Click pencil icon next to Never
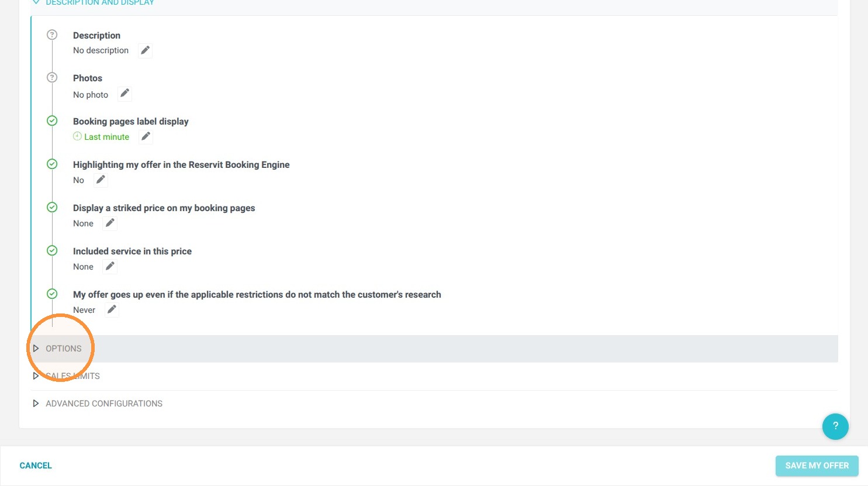 click(x=112, y=309)
